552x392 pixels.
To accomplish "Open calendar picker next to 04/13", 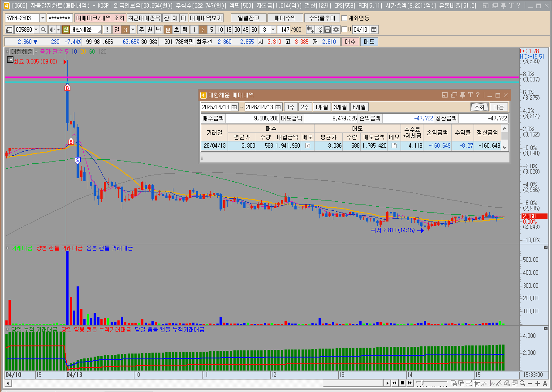I will click(x=374, y=30).
